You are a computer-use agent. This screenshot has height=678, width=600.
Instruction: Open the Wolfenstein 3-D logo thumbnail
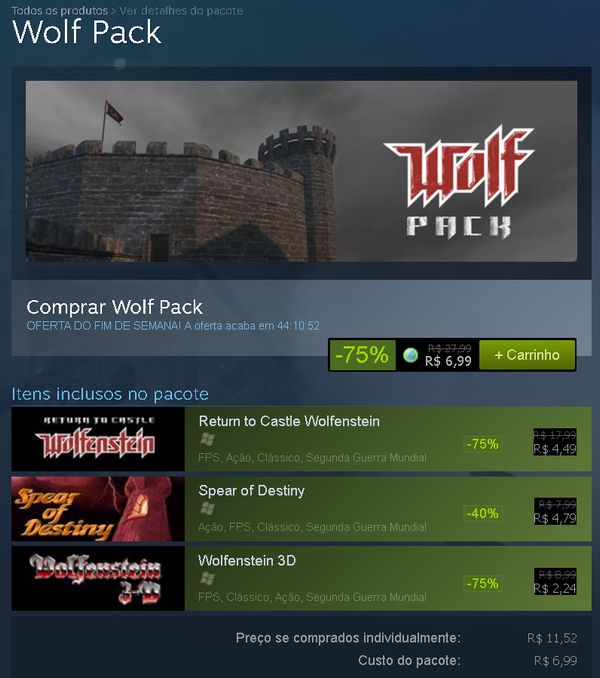point(98,579)
